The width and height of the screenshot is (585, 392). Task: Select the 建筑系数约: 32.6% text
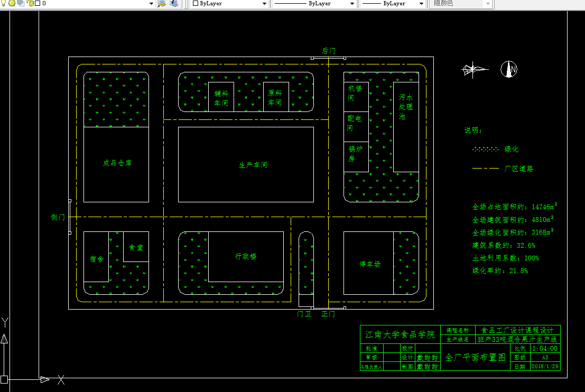pos(504,246)
